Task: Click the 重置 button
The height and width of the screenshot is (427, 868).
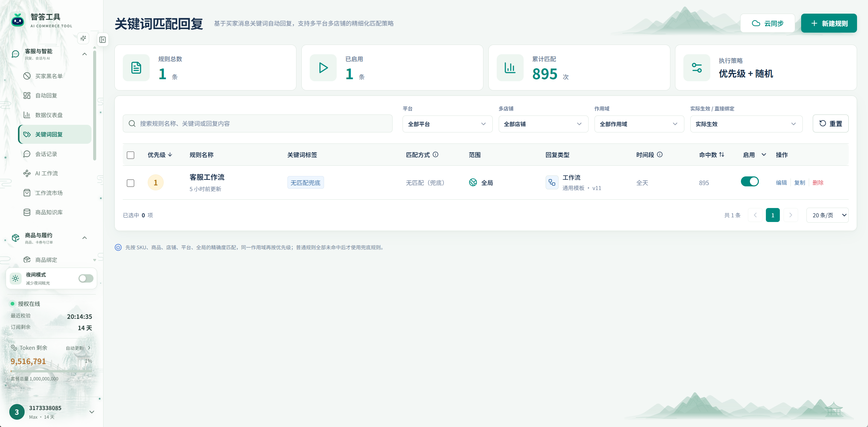Action: 830,124
